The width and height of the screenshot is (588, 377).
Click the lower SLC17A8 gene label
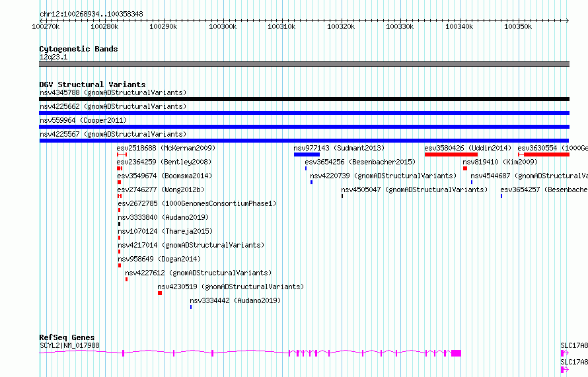(x=574, y=362)
